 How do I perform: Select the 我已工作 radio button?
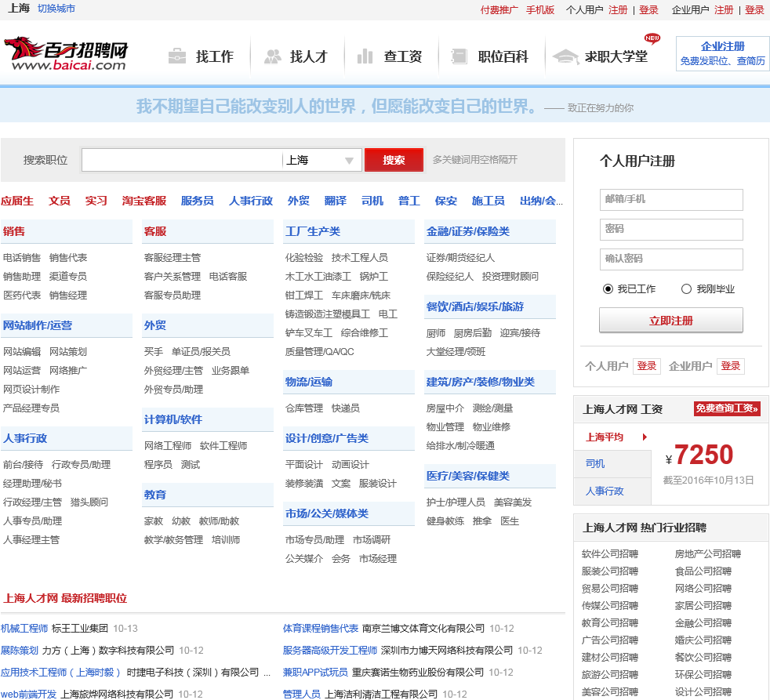pos(608,289)
